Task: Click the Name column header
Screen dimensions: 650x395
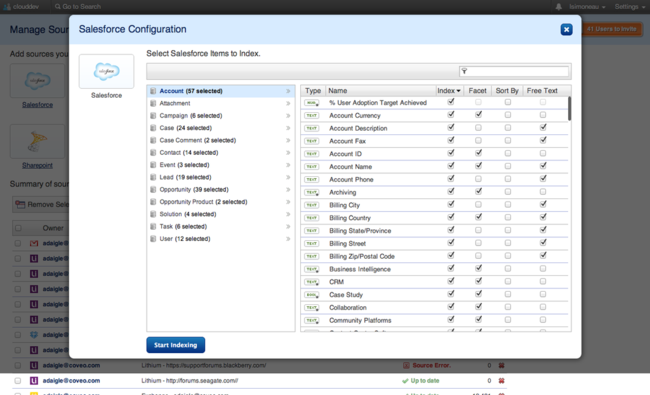Action: tap(380, 91)
